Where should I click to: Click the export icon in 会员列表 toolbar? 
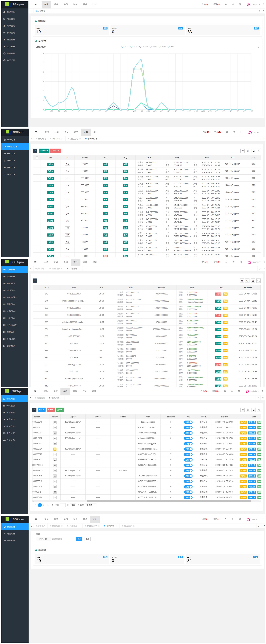tap(253, 410)
